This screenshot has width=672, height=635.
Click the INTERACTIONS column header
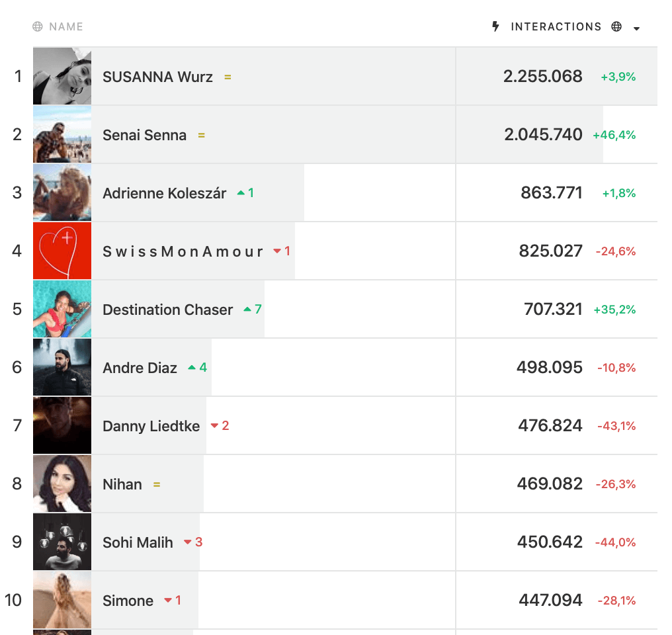point(556,26)
